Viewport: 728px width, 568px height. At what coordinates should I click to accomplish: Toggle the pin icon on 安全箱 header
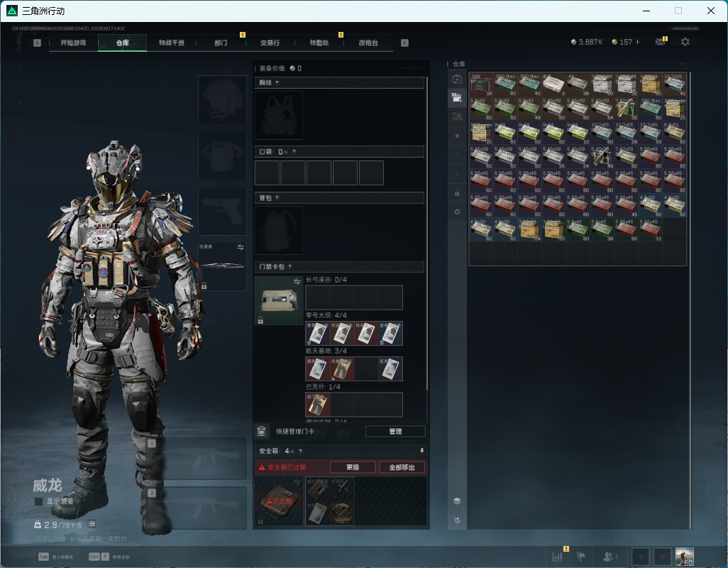pos(421,451)
